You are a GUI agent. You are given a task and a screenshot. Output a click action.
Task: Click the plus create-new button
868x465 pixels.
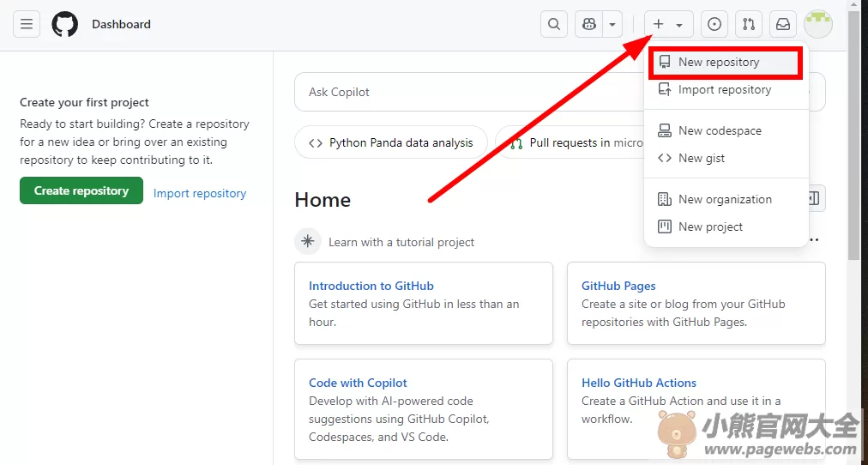(669, 24)
